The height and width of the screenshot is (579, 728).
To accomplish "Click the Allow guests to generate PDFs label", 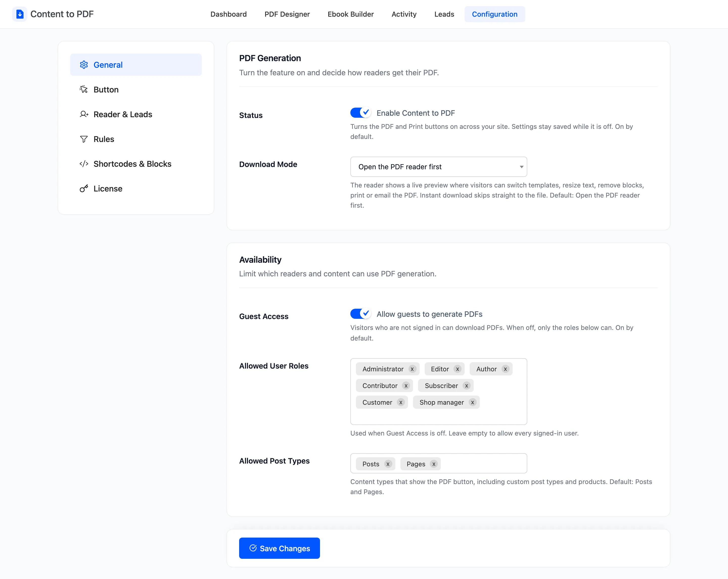I will pyautogui.click(x=429, y=314).
